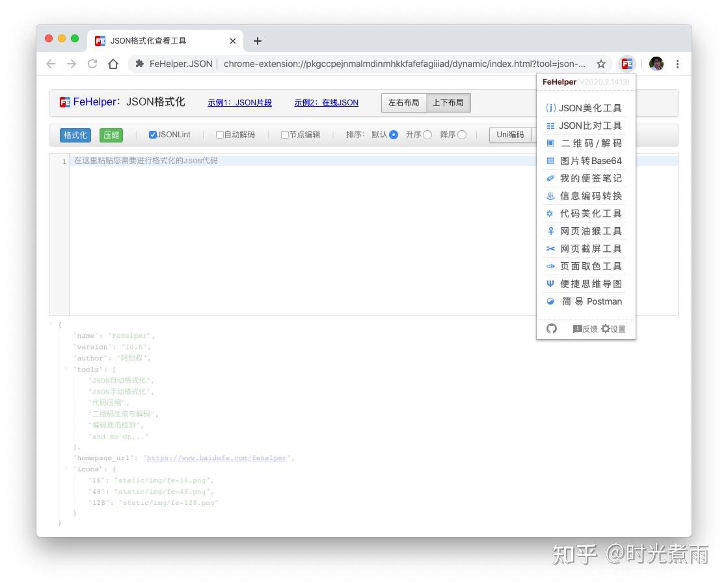Open the 二维码/解码 QR code tool
This screenshot has height=585, width=728.
pyautogui.click(x=590, y=143)
